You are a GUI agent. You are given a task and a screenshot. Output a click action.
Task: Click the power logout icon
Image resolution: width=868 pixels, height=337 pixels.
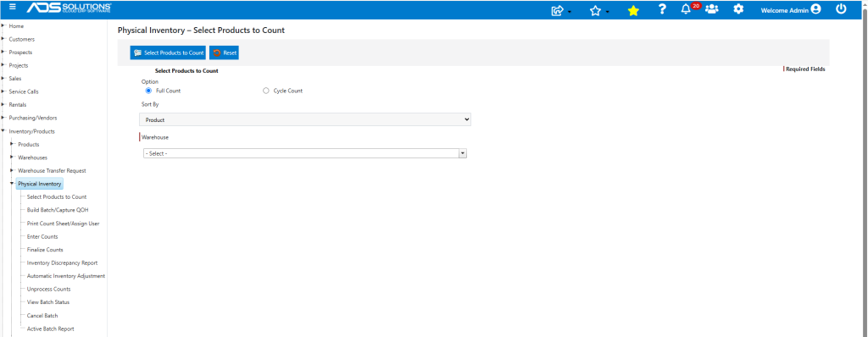[x=841, y=8]
